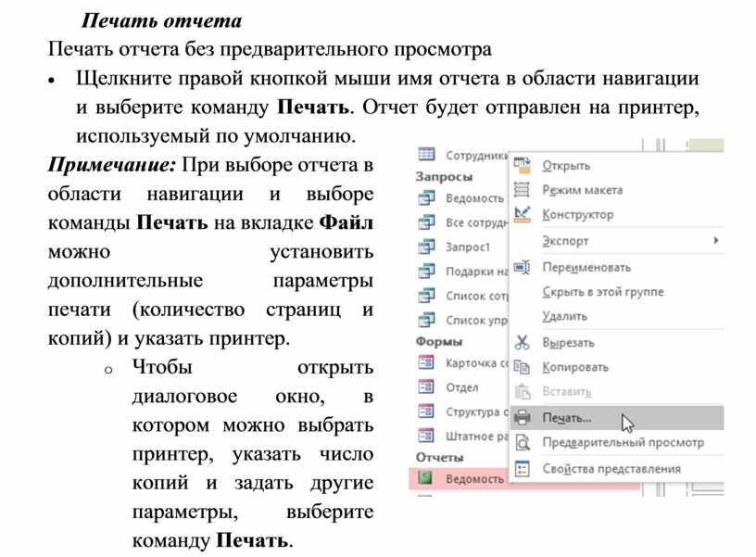
Task: Click the Предварительный просмотр magnifier icon
Action: tap(523, 442)
